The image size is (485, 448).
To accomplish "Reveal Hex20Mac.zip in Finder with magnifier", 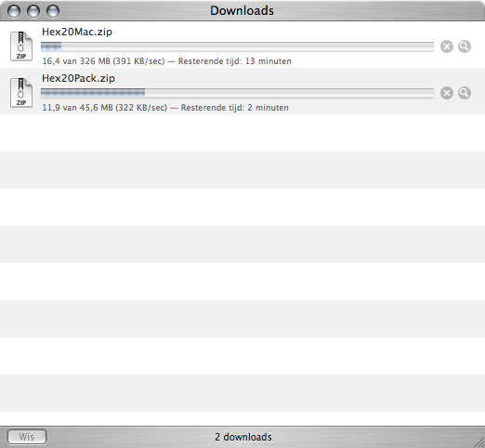I will pos(465,46).
